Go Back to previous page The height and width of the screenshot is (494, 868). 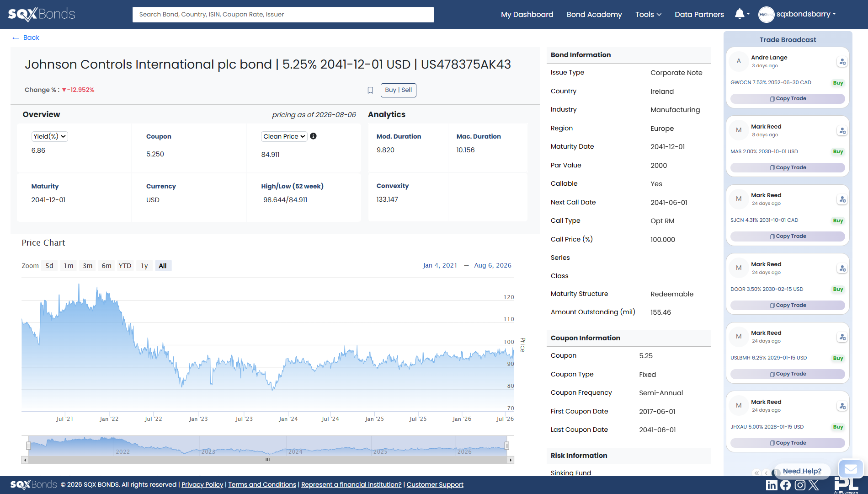point(26,38)
